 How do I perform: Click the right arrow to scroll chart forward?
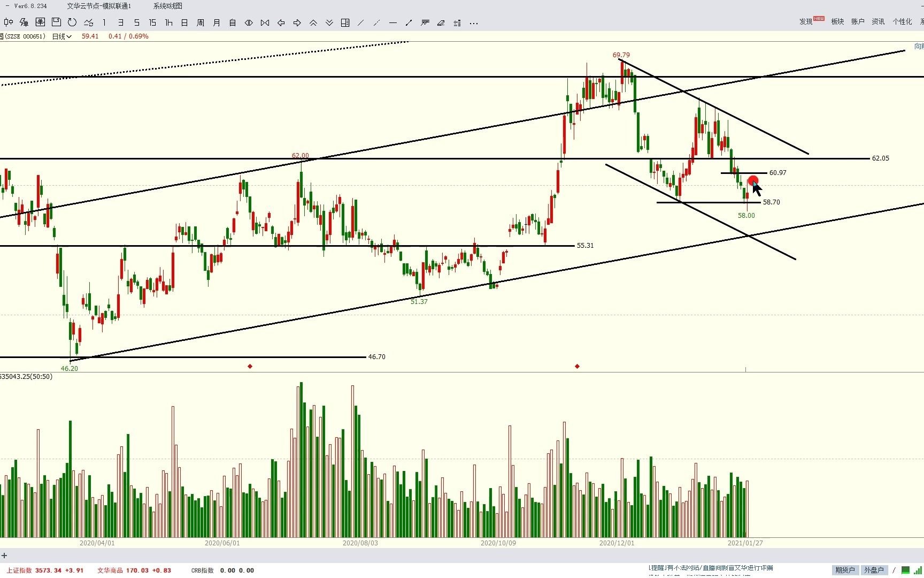coord(297,22)
